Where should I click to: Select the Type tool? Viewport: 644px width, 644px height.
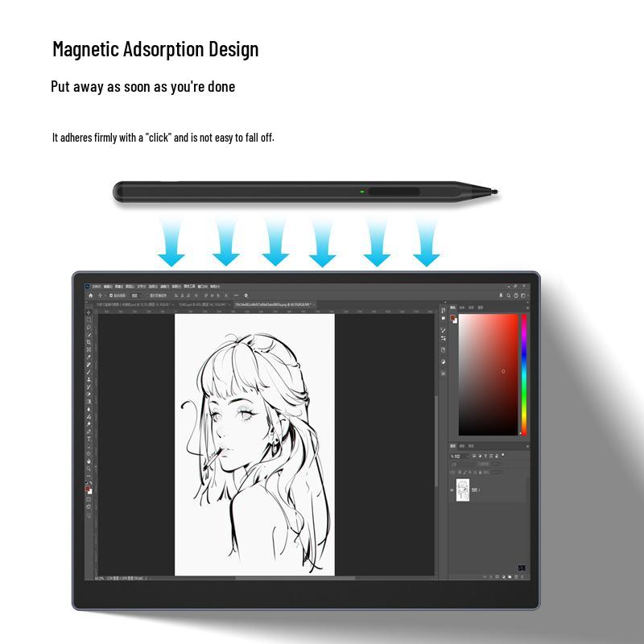pos(89,439)
